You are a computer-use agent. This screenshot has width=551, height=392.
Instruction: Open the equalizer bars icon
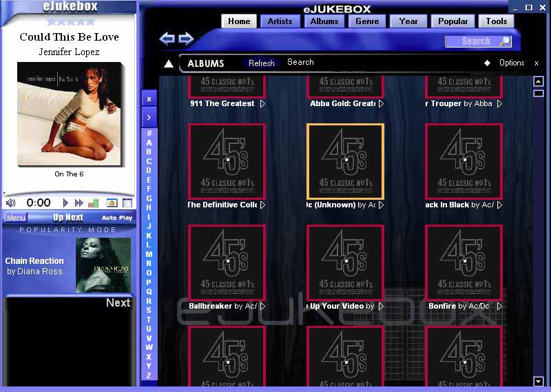(94, 203)
